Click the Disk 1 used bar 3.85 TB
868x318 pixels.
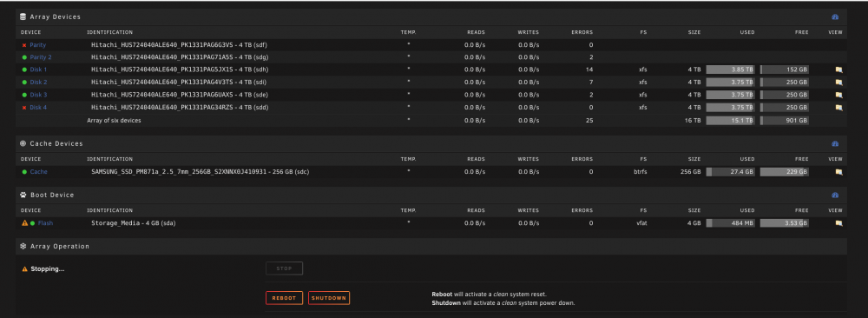[731, 70]
